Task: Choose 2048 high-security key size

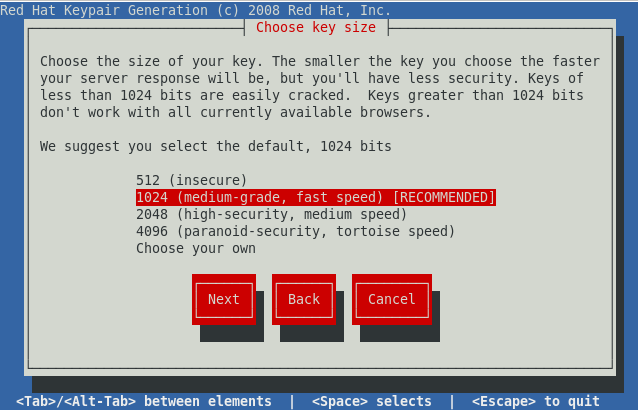Action: tap(271, 214)
